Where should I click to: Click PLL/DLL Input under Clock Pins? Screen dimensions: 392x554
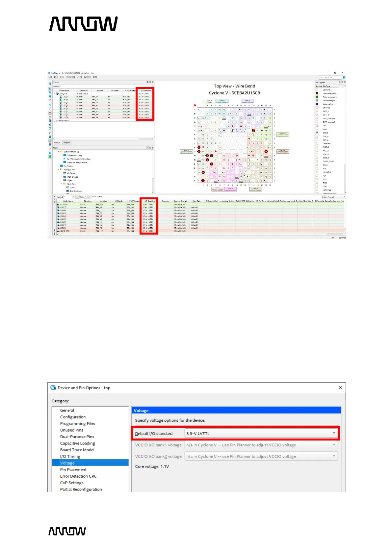(75, 191)
